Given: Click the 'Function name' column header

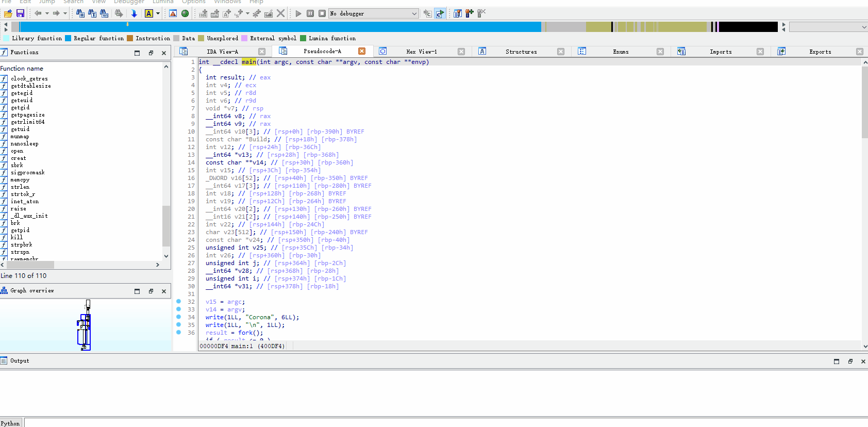Looking at the screenshot, I should 22,69.
